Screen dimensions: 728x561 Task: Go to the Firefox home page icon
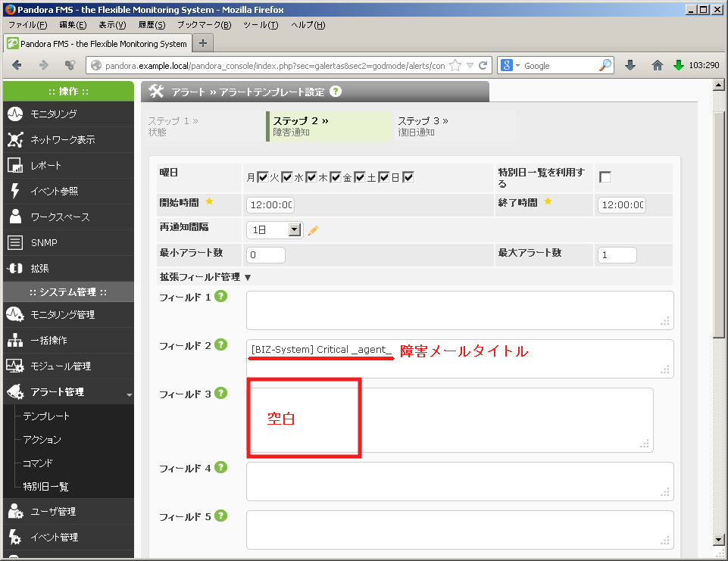coord(657,65)
